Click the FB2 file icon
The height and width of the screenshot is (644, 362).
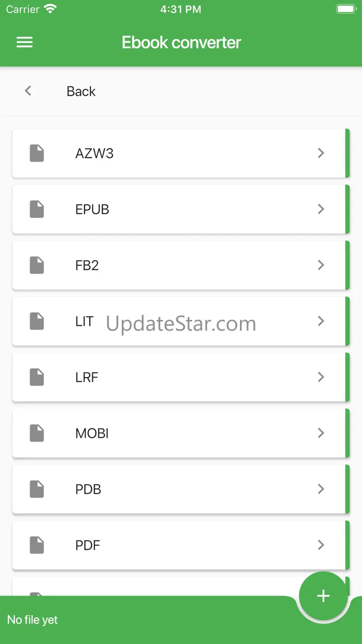coord(37,265)
